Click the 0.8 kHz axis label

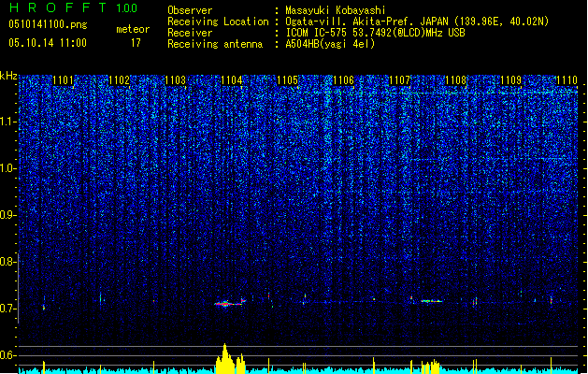pos(8,262)
